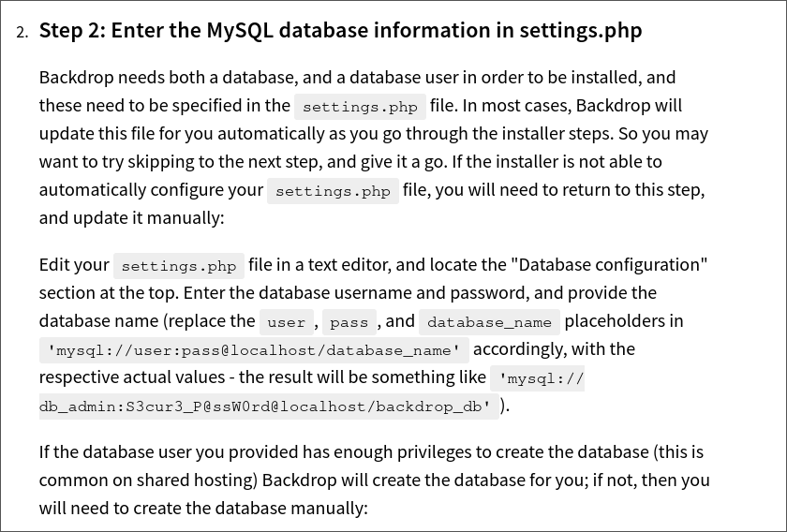Click the "Step 2" section heading
Image resolution: width=787 pixels, height=532 pixels.
tap(340, 30)
